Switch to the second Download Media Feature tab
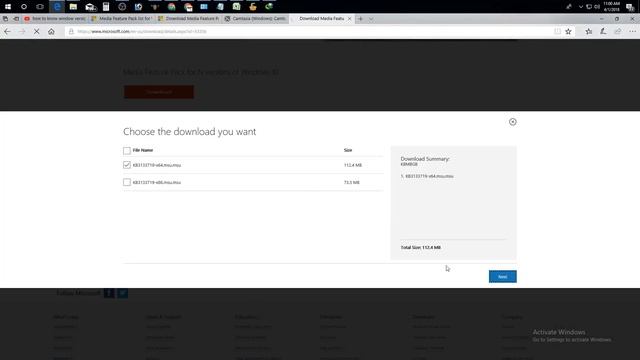The image size is (640, 360). (x=189, y=19)
